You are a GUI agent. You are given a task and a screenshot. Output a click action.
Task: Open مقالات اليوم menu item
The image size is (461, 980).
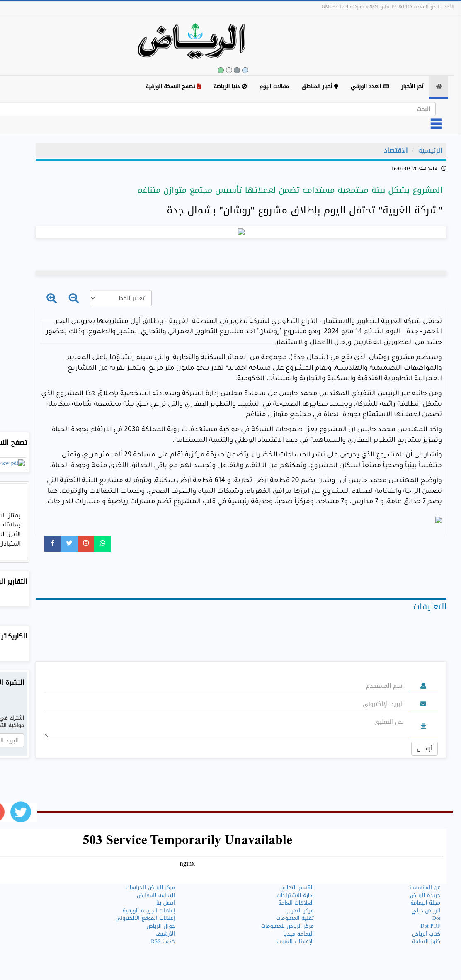(274, 86)
